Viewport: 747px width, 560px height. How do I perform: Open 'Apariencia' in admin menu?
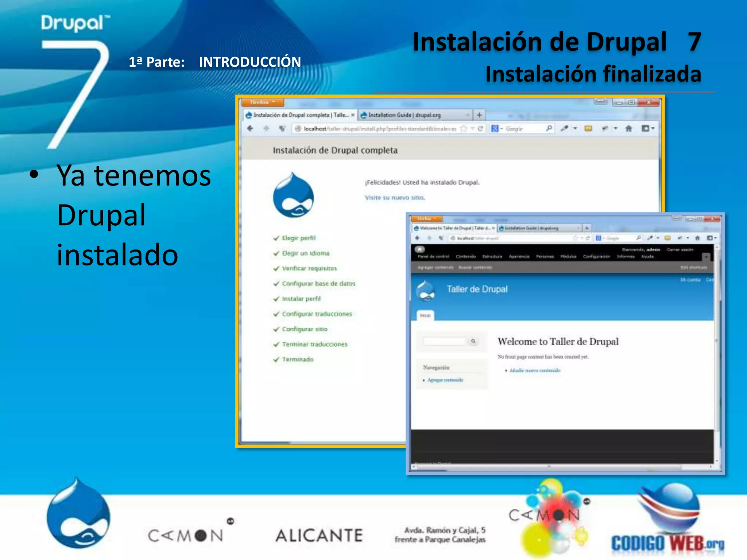coord(519,257)
